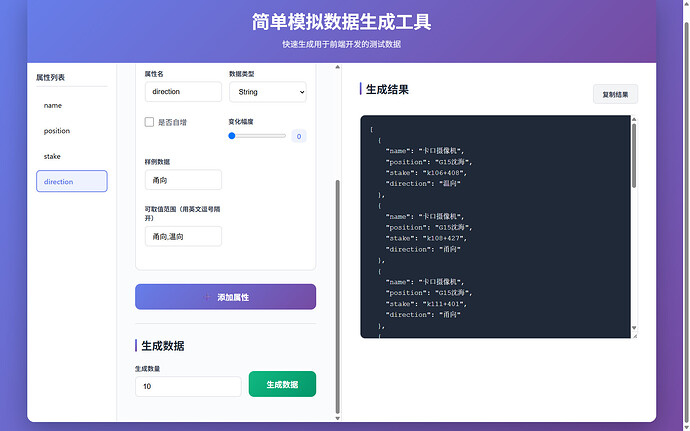This screenshot has height=431, width=690.
Task: Click the form panel scroll up arrow
Action: coord(338,67)
